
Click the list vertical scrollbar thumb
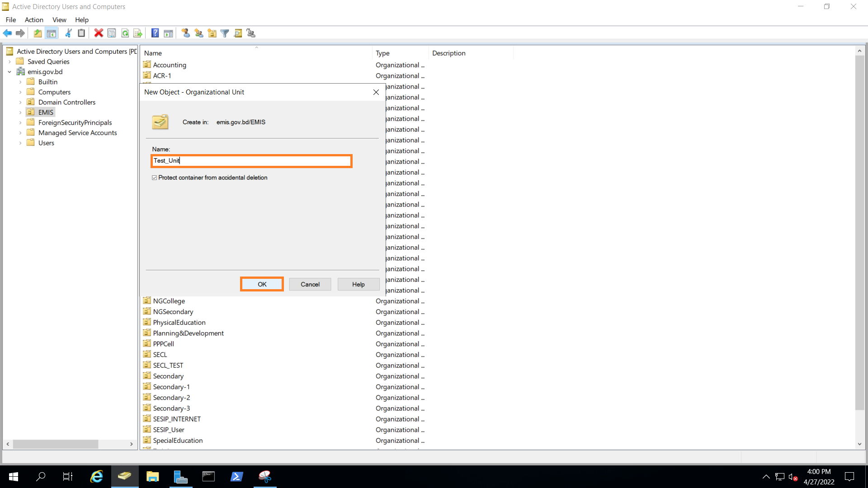(859, 233)
